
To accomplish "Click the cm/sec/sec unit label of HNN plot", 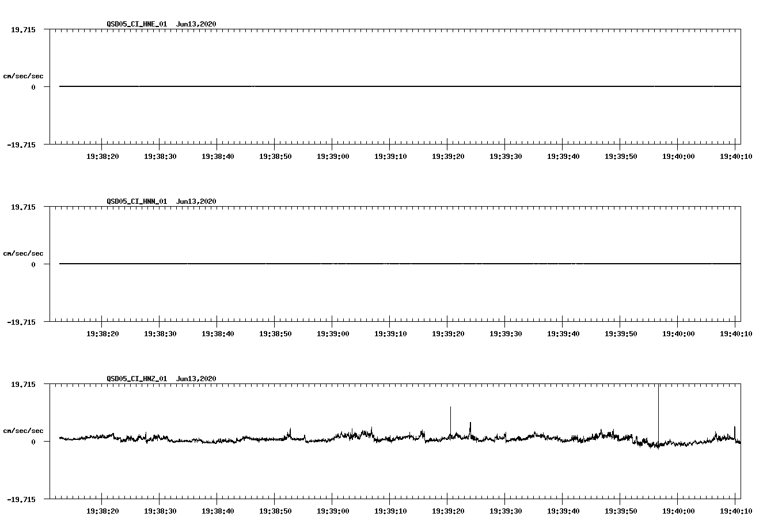I will tap(23, 253).
